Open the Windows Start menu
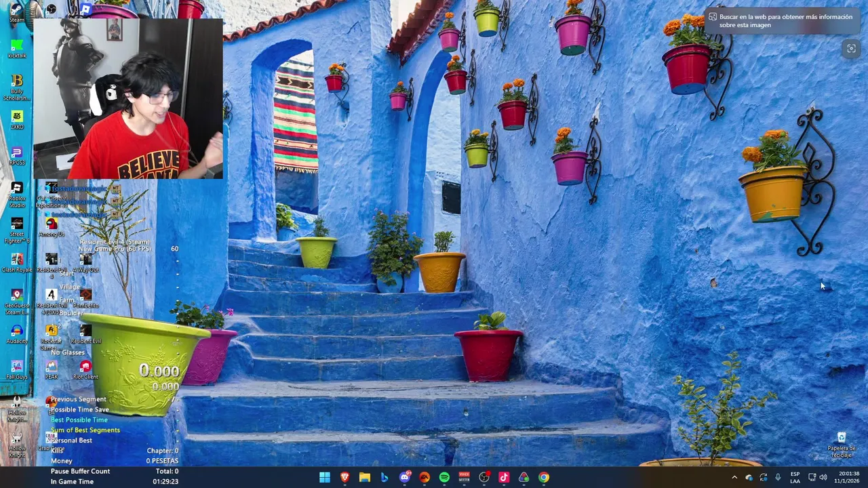Screen dimensions: 868x488 tap(325, 477)
